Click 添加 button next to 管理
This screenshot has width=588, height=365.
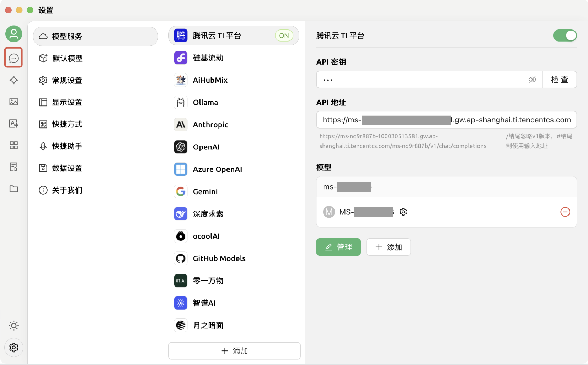click(x=389, y=247)
